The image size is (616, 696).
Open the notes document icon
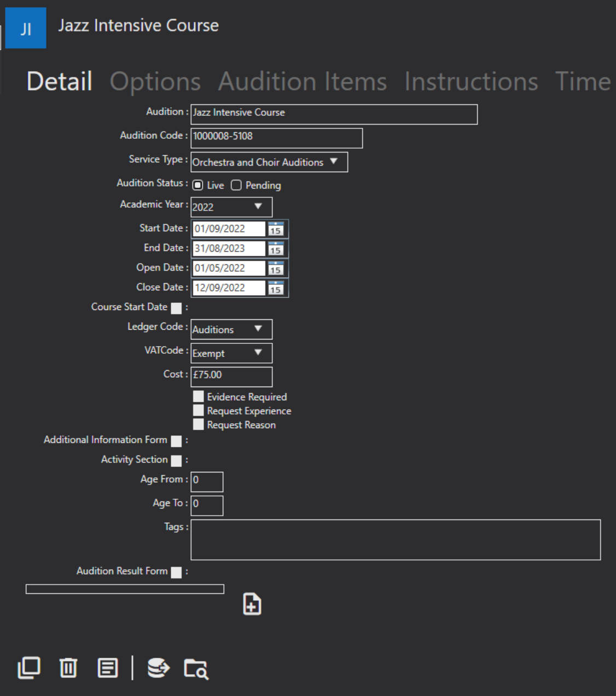coord(108,668)
